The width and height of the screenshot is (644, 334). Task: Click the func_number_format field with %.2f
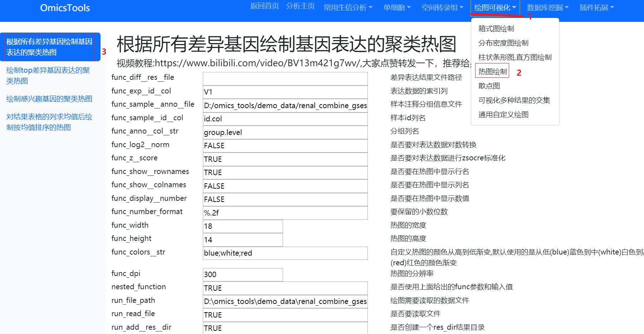pos(285,213)
